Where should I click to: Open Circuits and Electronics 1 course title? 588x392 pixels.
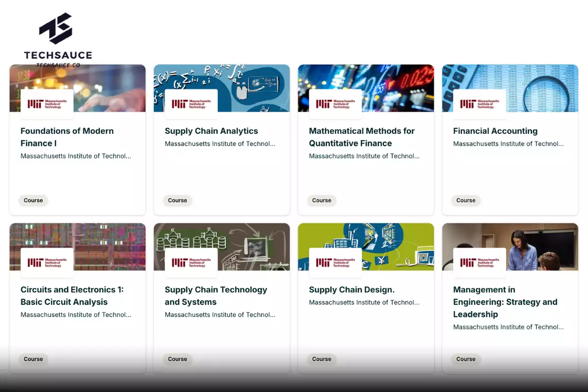(x=72, y=296)
